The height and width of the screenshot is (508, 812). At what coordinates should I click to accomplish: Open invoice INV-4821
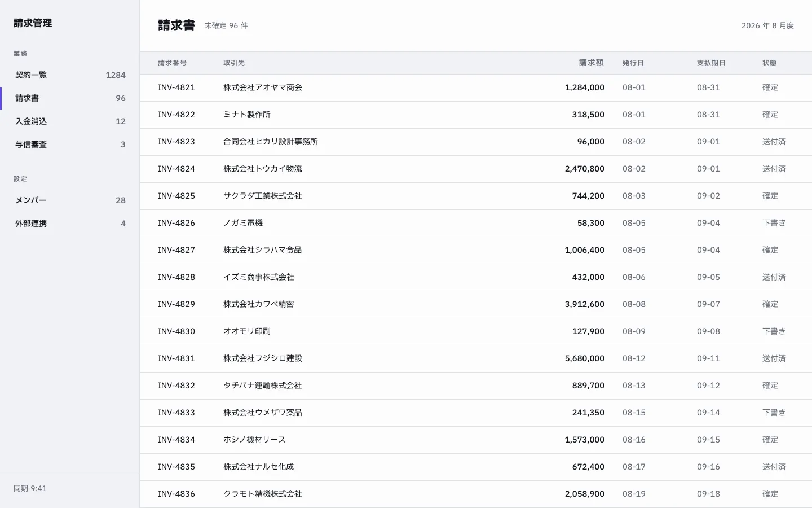pyautogui.click(x=176, y=87)
